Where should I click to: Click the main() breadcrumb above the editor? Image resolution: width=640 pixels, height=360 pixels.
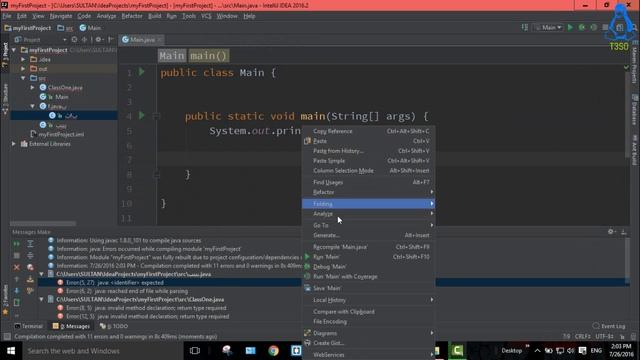pos(209,56)
